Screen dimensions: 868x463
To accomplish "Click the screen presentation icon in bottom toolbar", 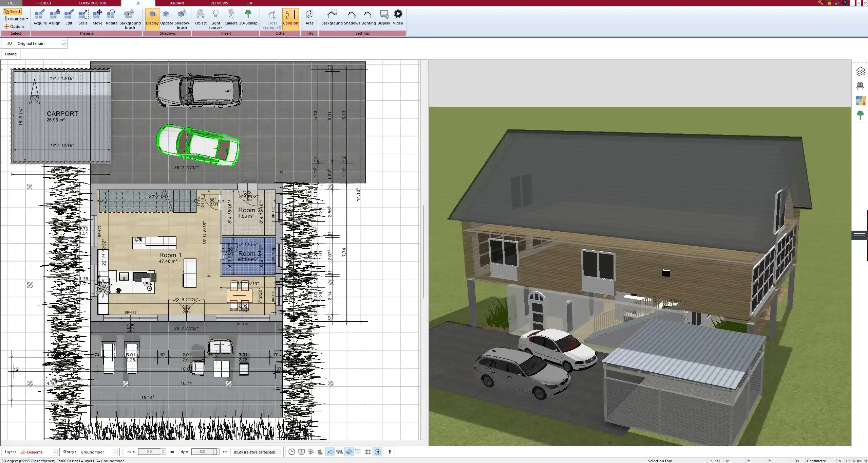I will click(x=301, y=452).
